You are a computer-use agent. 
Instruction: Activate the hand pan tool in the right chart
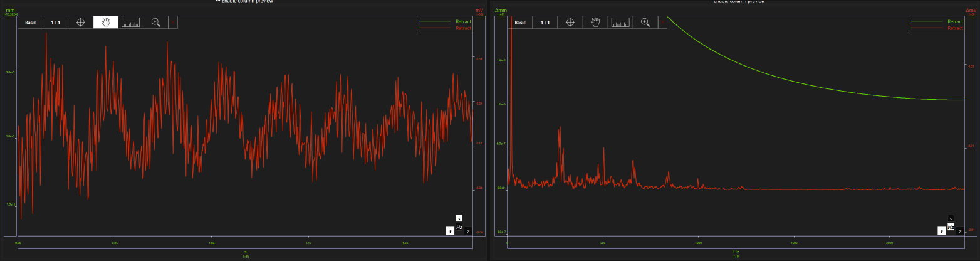[595, 23]
